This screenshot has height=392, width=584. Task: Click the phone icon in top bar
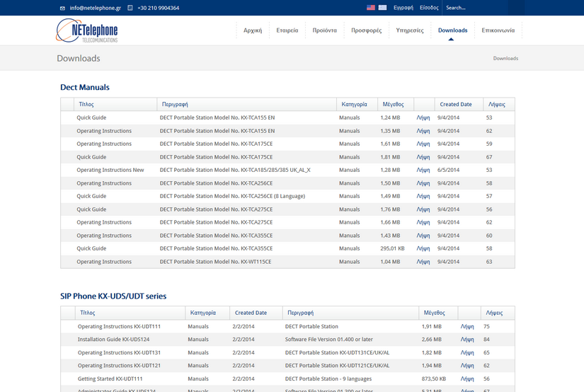[x=130, y=8]
